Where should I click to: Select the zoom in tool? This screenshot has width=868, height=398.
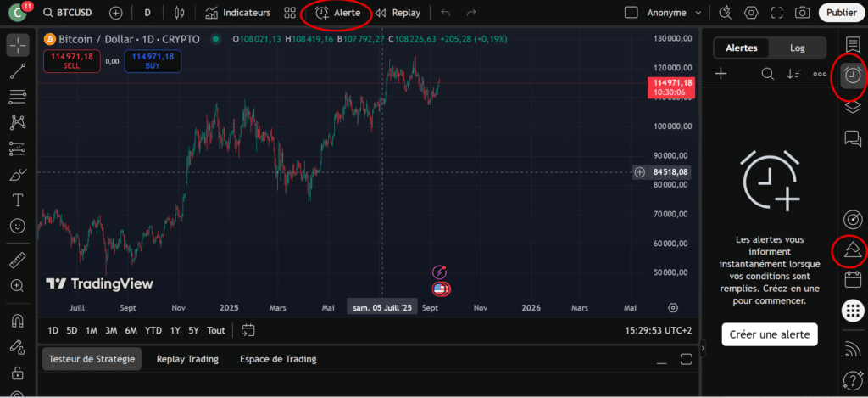pos(18,286)
